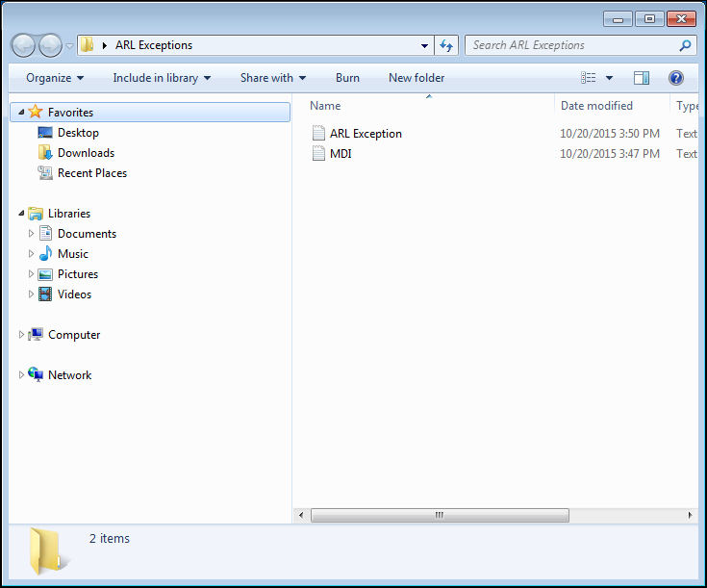Click the Computer monitor icon

(36, 334)
